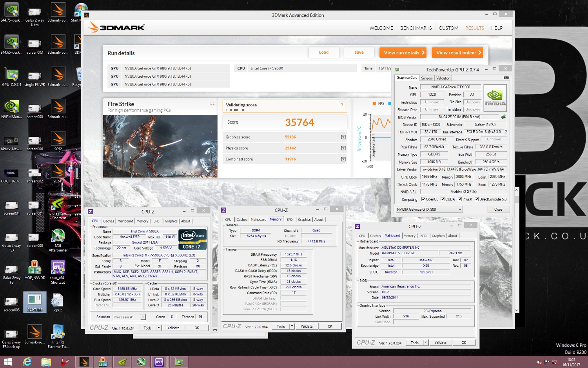Viewport: 588px width, 368px height.
Task: Toggle the CUDA checkbox in GPU-Z
Action: tap(443, 199)
